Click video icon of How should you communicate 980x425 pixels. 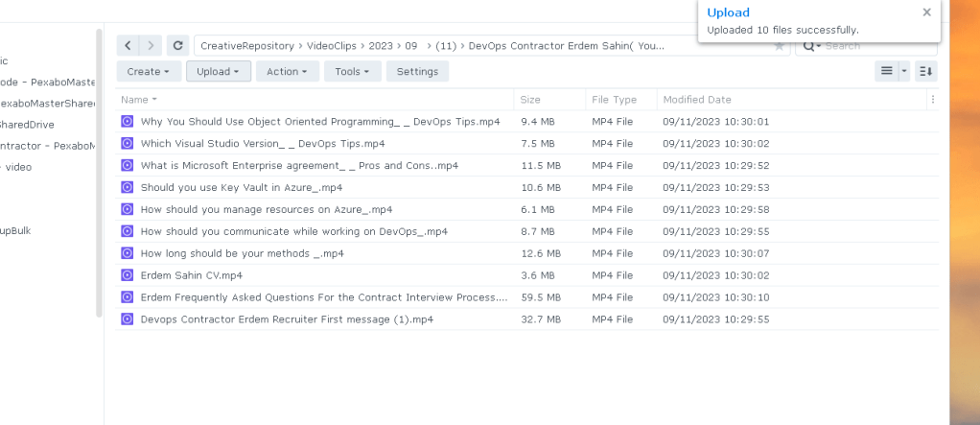(127, 231)
